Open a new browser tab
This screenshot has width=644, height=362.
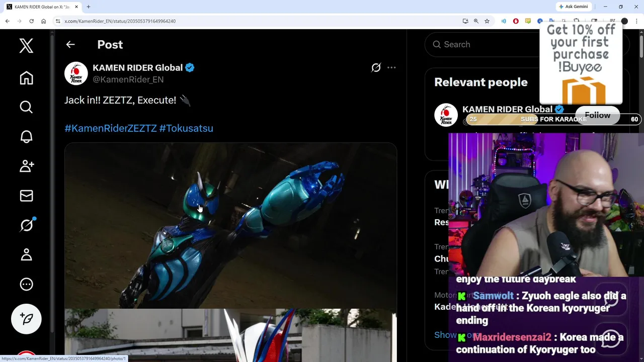point(89,7)
